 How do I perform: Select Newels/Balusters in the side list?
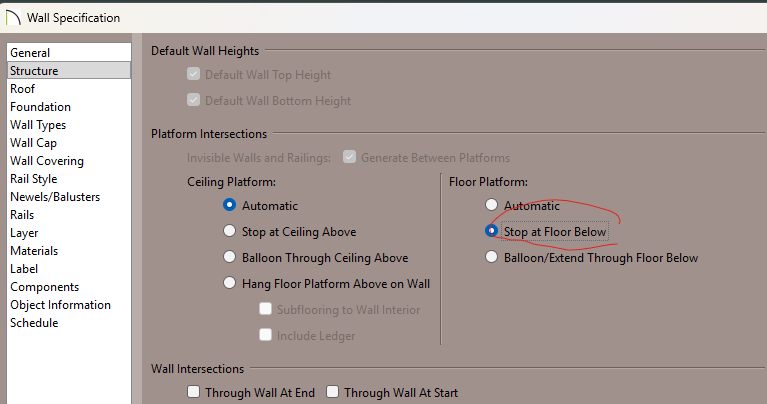click(55, 197)
